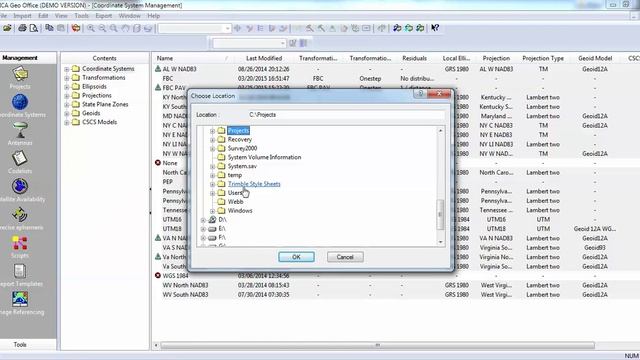Screen dimensions: 640x360
Task: Open the Precise Ephemeris icon
Action: [20, 215]
